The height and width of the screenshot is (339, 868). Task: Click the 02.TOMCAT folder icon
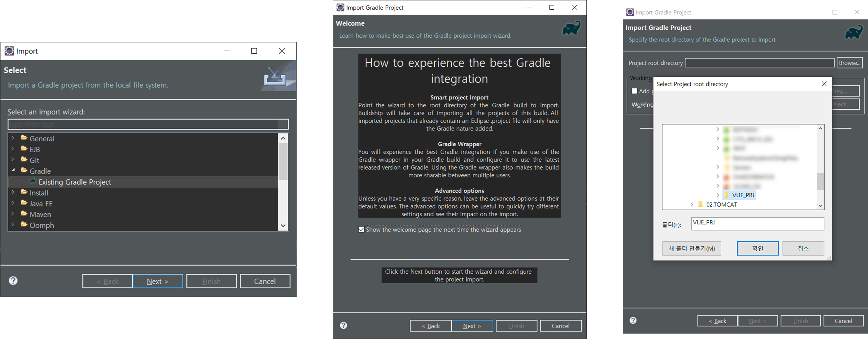pyautogui.click(x=701, y=204)
